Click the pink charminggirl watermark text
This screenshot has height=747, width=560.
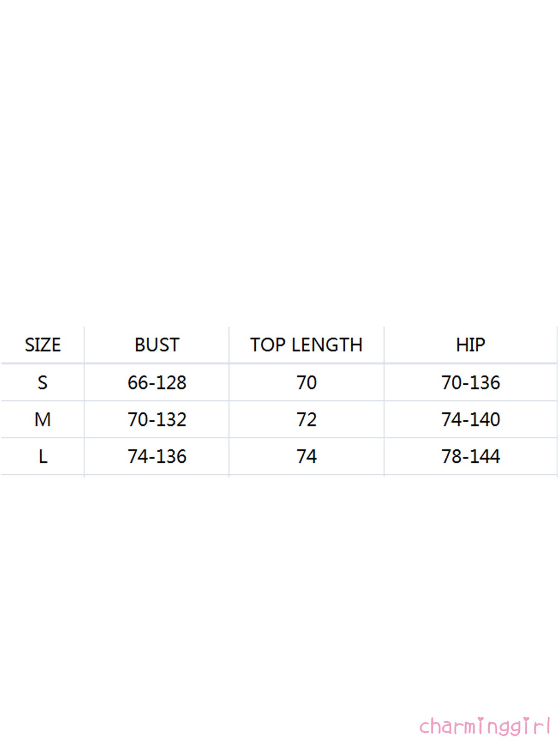(x=485, y=726)
